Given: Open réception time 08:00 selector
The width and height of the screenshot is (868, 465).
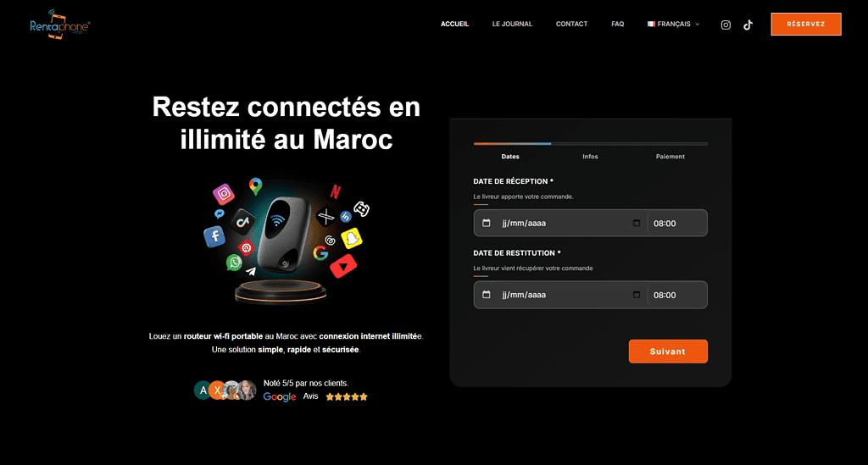Looking at the screenshot, I should (677, 224).
